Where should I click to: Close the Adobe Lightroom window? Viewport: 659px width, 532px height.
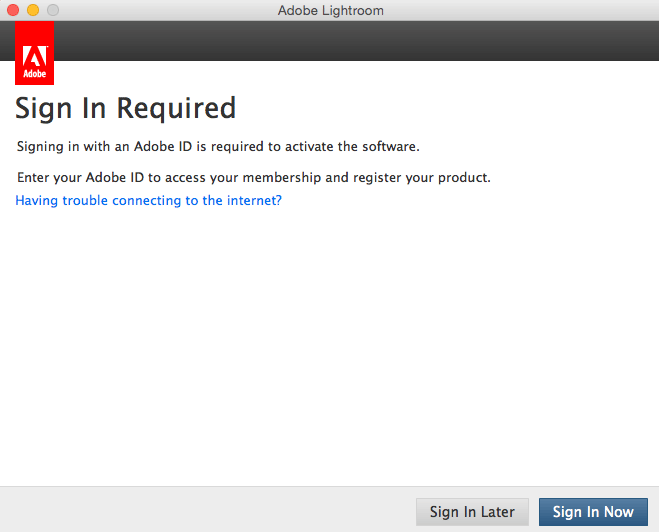click(13, 10)
